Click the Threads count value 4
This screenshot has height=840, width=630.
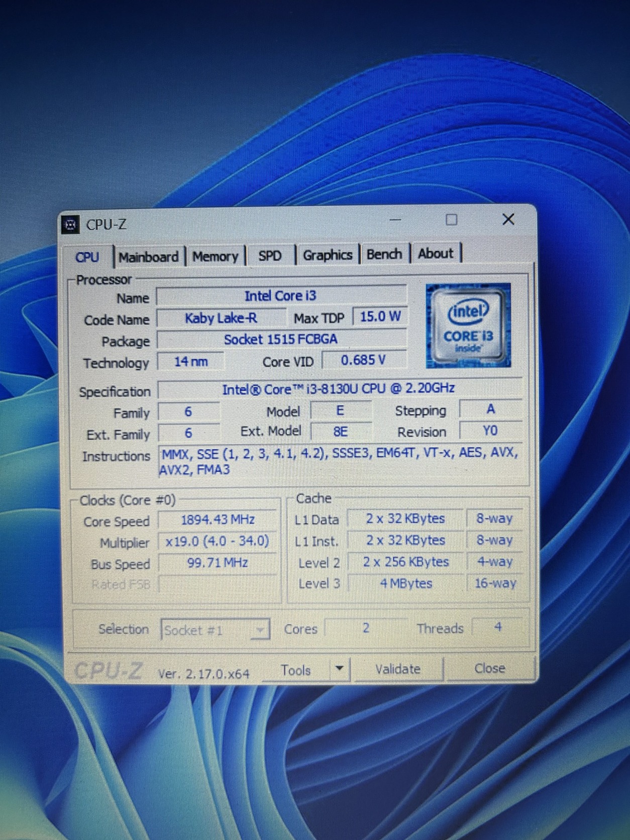[498, 627]
